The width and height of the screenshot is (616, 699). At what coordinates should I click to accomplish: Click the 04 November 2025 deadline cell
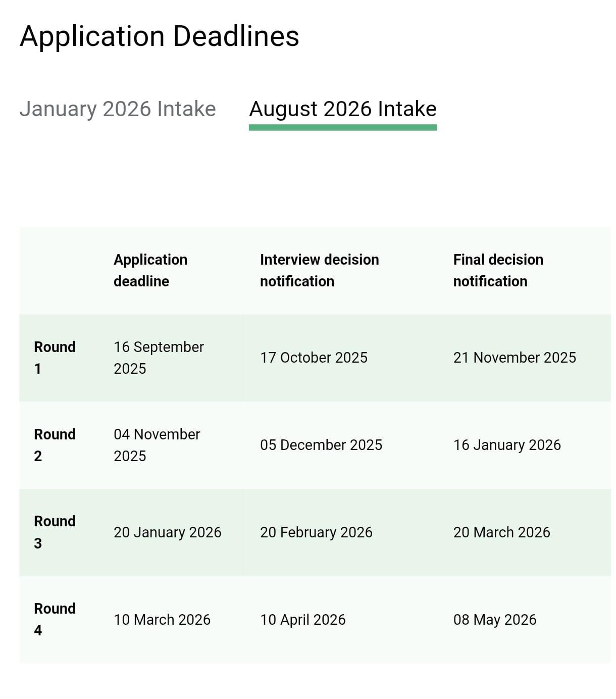click(x=157, y=445)
